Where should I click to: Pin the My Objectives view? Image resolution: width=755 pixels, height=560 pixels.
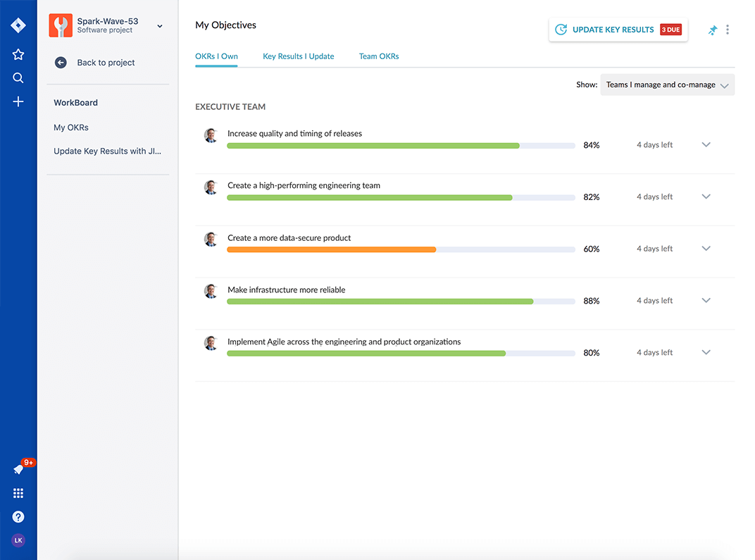712,30
